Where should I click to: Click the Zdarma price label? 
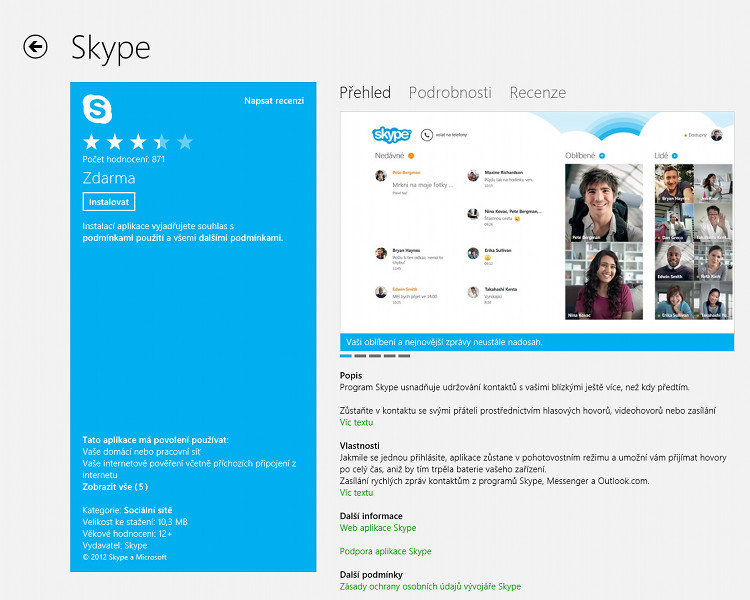tap(109, 178)
